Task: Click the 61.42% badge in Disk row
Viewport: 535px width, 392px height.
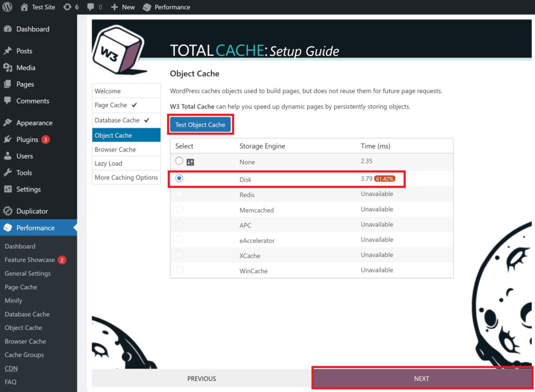Action: (385, 179)
